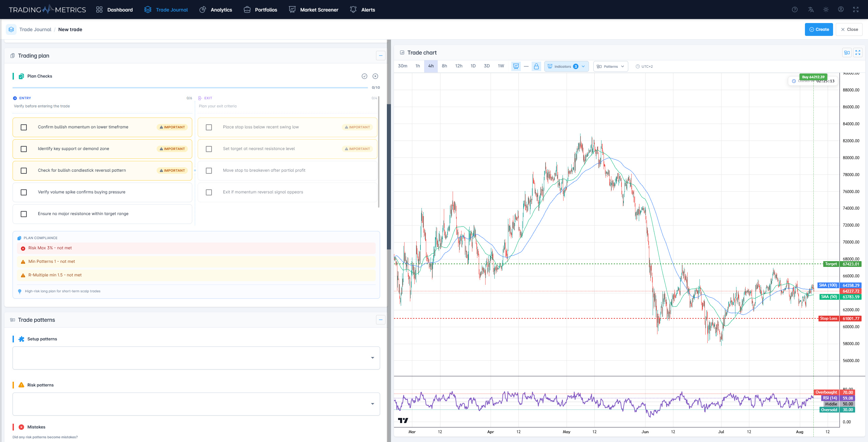The width and height of the screenshot is (868, 442).
Task: Switch chart to 1h timeframe
Action: tap(418, 66)
